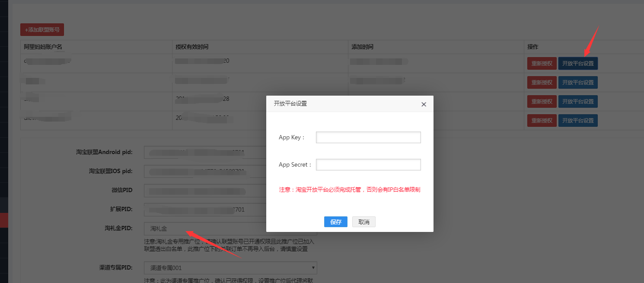
Task: Click 重新授权 in the third account row
Action: 542,102
